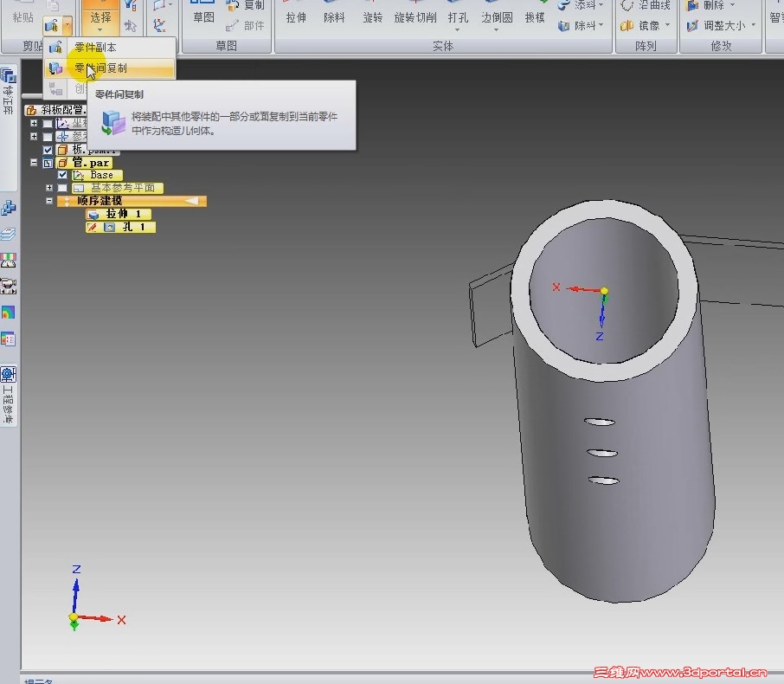
Task: Click the Part Copy split button icon
Action: (51, 24)
